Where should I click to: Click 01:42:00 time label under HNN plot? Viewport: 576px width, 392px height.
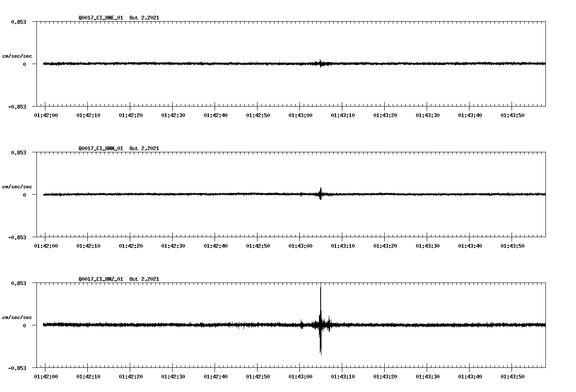[x=46, y=246]
